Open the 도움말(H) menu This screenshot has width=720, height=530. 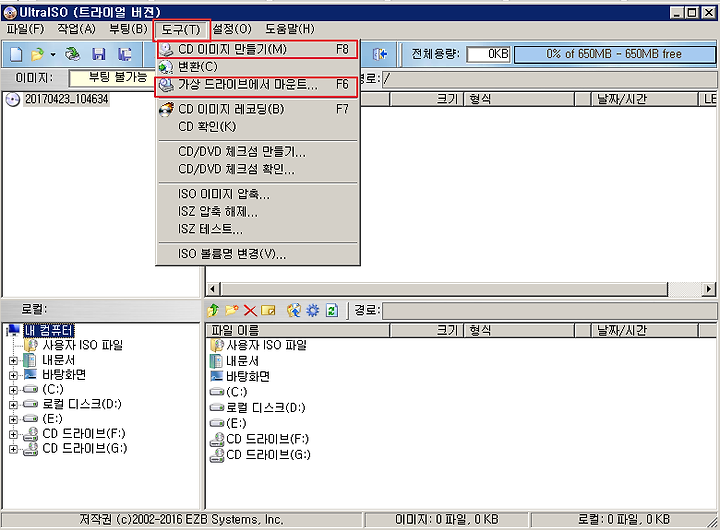(x=290, y=29)
